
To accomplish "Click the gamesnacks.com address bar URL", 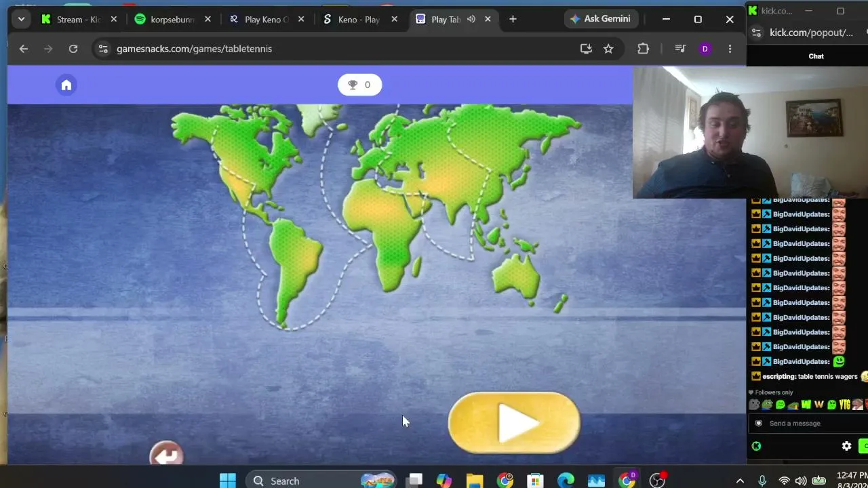I will 194,49.
